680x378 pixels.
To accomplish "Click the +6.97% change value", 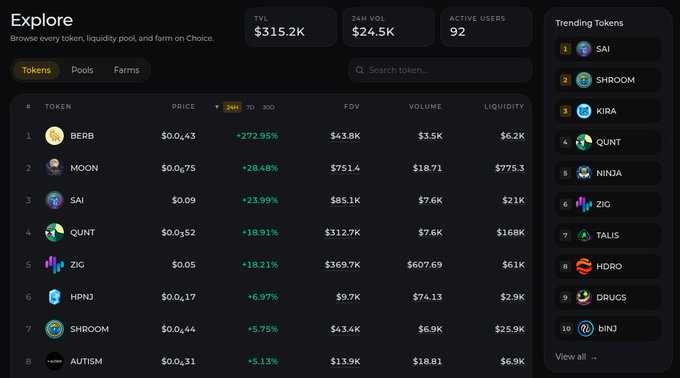I will pyautogui.click(x=263, y=297).
